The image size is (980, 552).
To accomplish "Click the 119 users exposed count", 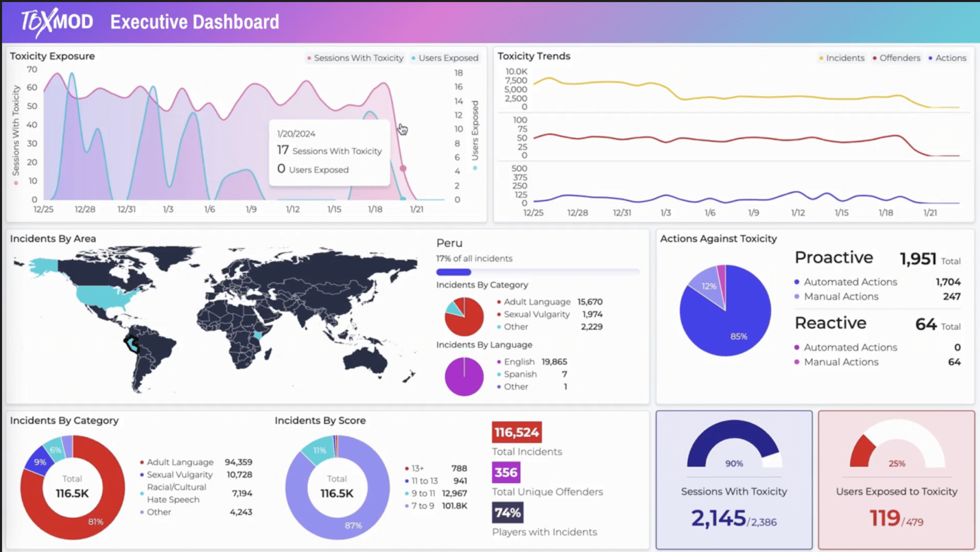I will point(885,518).
